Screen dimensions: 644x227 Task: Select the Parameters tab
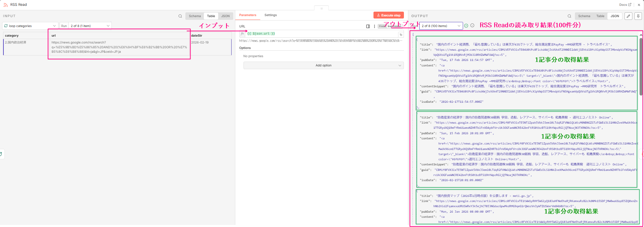(248, 15)
